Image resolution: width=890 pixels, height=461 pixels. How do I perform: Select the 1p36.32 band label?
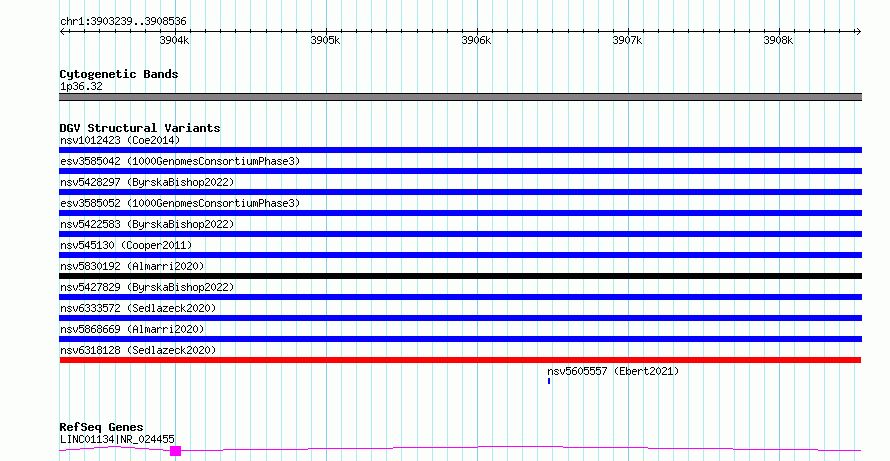click(81, 87)
